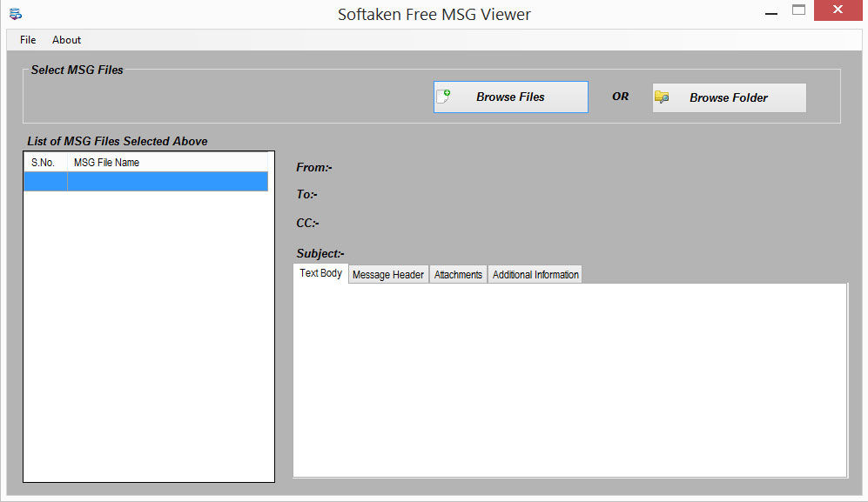
Task: Click the S.No. column header
Action: click(45, 162)
